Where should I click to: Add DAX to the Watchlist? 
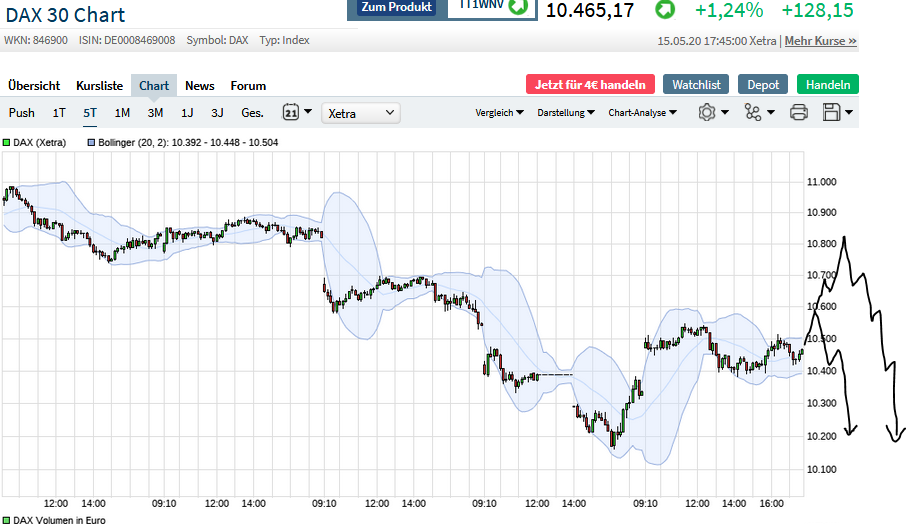(x=696, y=85)
